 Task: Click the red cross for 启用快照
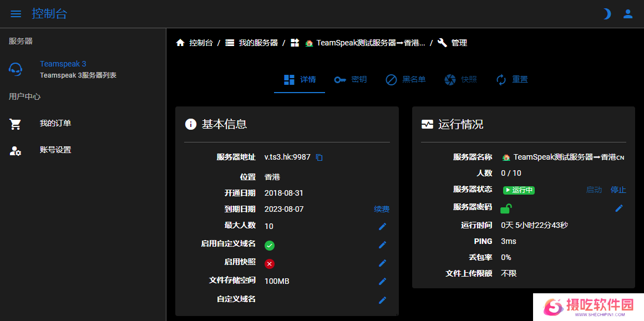click(270, 263)
